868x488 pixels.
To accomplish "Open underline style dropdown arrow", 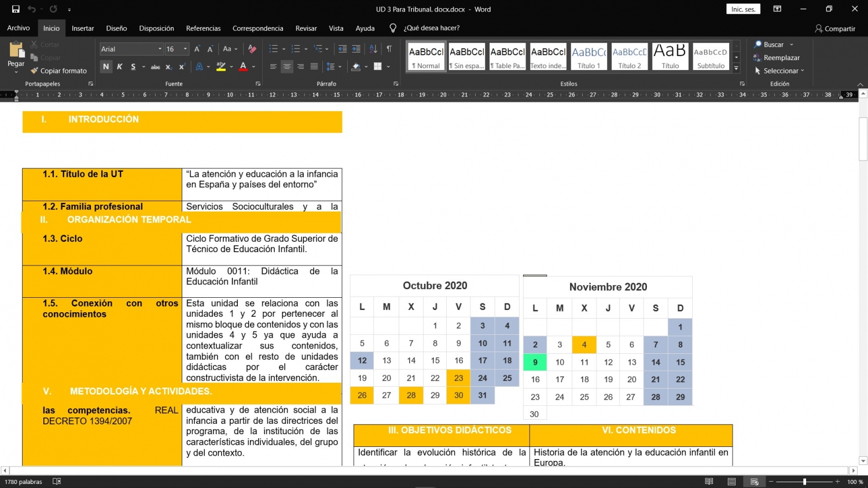I will point(144,67).
